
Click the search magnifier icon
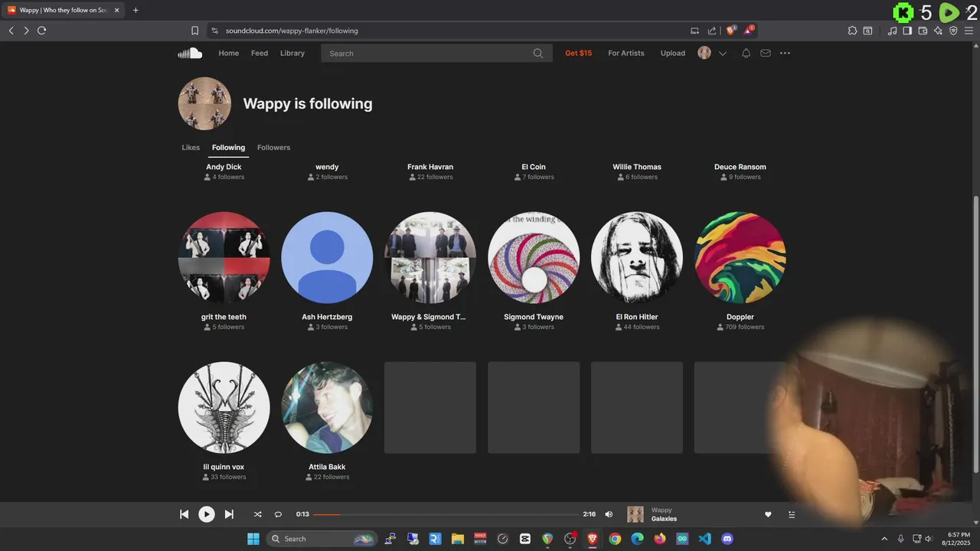[538, 54]
